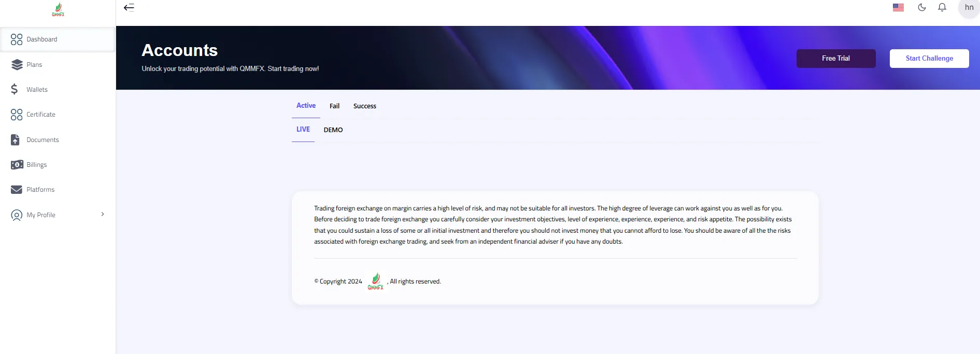
Task: Click risk disclaimer paragraph starting "Trading foreign exchange"
Action: 553,225
